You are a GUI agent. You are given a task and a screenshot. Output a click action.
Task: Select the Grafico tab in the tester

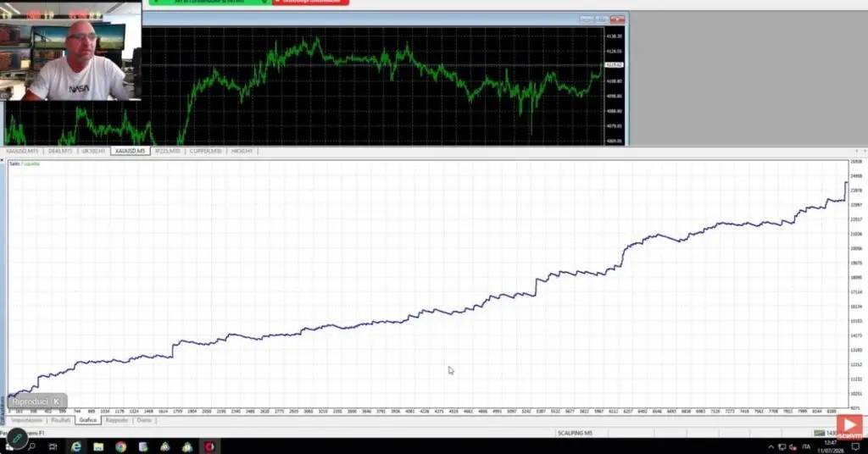88,420
